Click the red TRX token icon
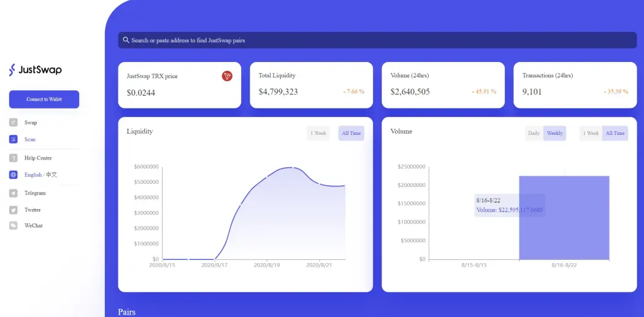This screenshot has height=317, width=644. 227,76
